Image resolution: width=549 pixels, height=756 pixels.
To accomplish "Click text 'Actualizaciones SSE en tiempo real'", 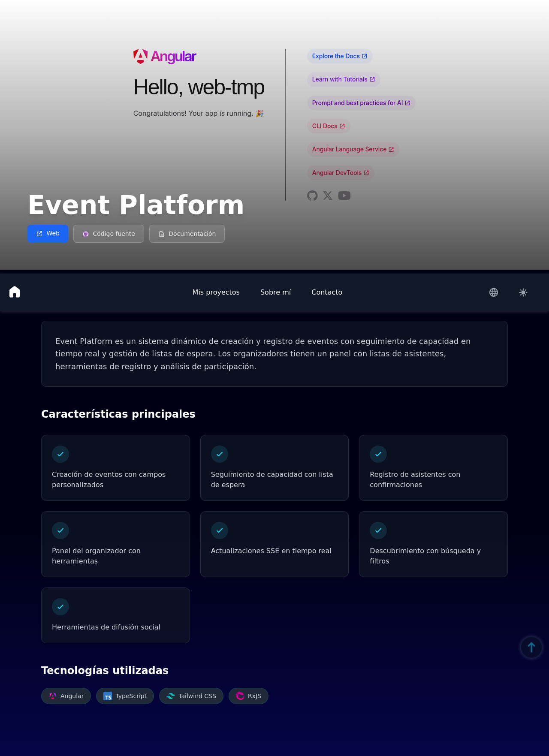I will (271, 551).
